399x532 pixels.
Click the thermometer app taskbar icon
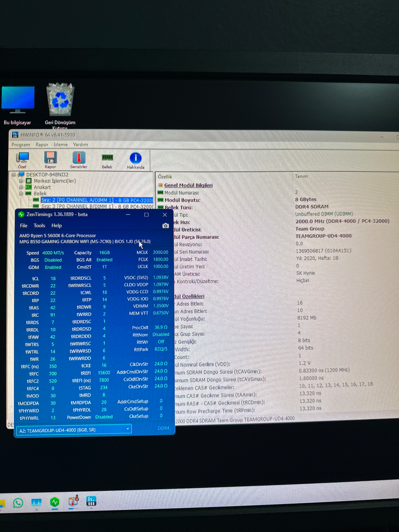(x=73, y=501)
